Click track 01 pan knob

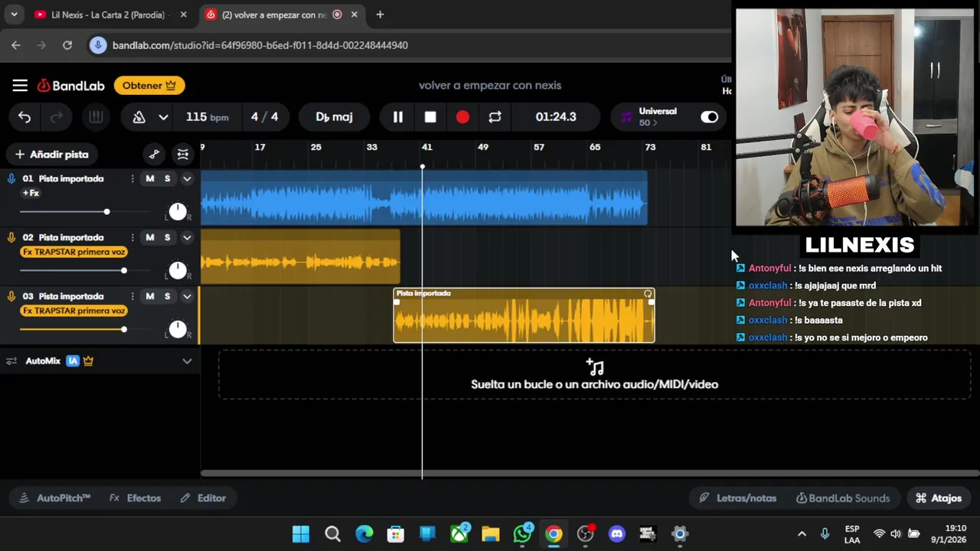pos(178,211)
